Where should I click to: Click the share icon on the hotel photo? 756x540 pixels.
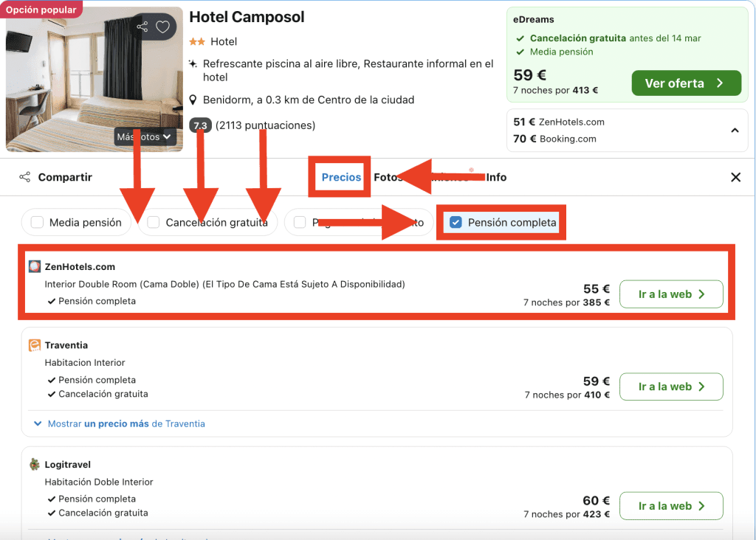click(x=142, y=27)
